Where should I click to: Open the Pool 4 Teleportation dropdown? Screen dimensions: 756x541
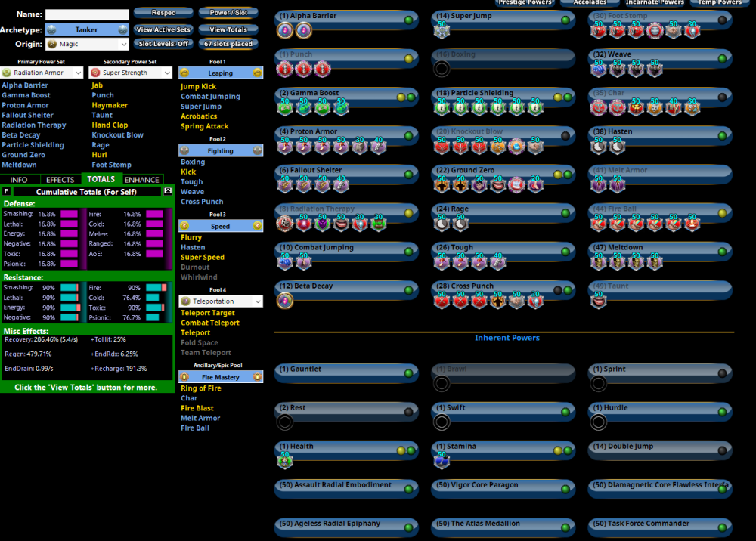[221, 301]
